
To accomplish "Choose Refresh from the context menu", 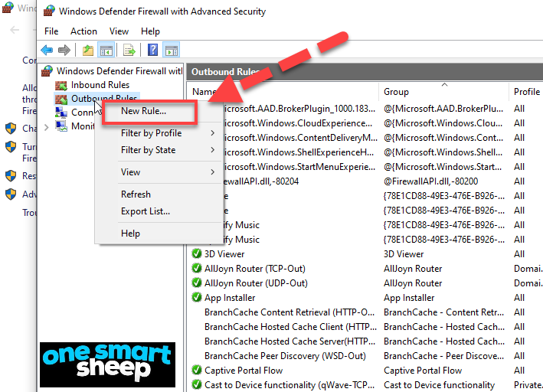I will click(x=136, y=194).
